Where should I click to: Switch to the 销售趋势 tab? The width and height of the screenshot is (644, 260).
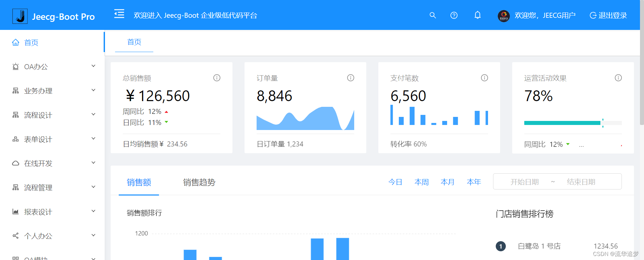199,182
